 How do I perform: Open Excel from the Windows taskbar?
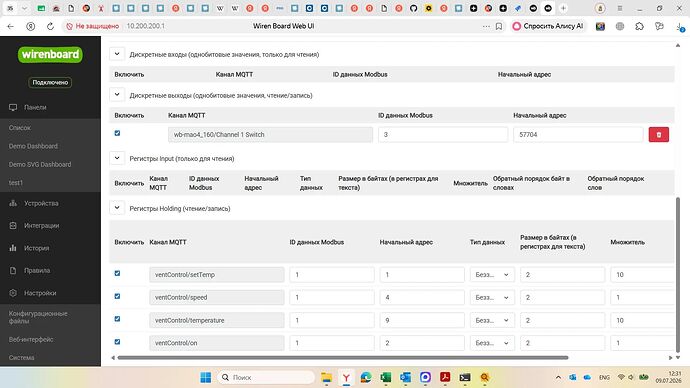coord(385,377)
